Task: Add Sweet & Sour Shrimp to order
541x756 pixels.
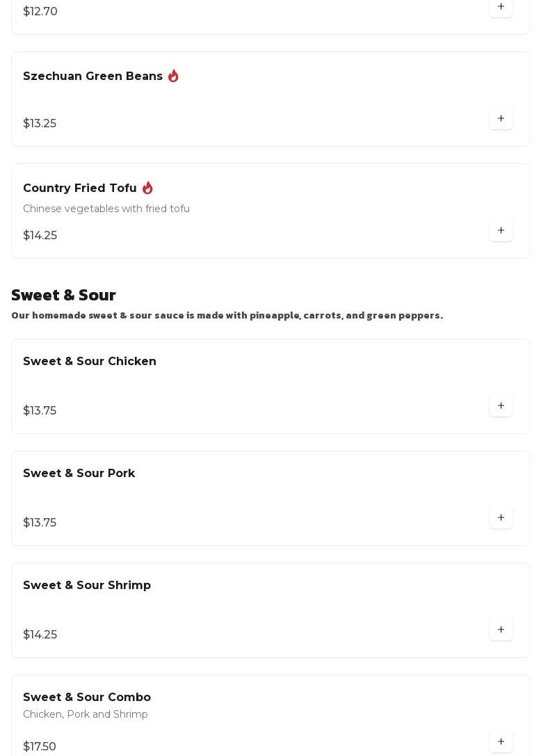Action: [501, 629]
